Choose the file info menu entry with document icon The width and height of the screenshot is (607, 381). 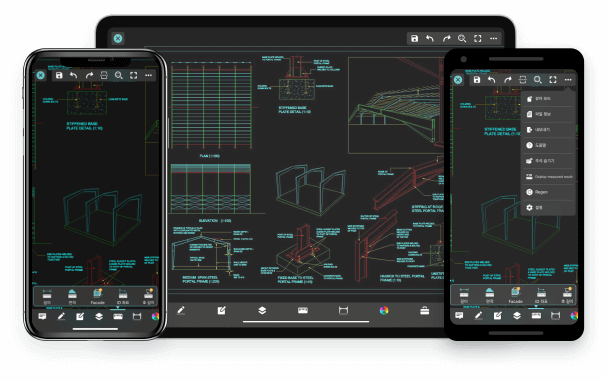point(548,114)
